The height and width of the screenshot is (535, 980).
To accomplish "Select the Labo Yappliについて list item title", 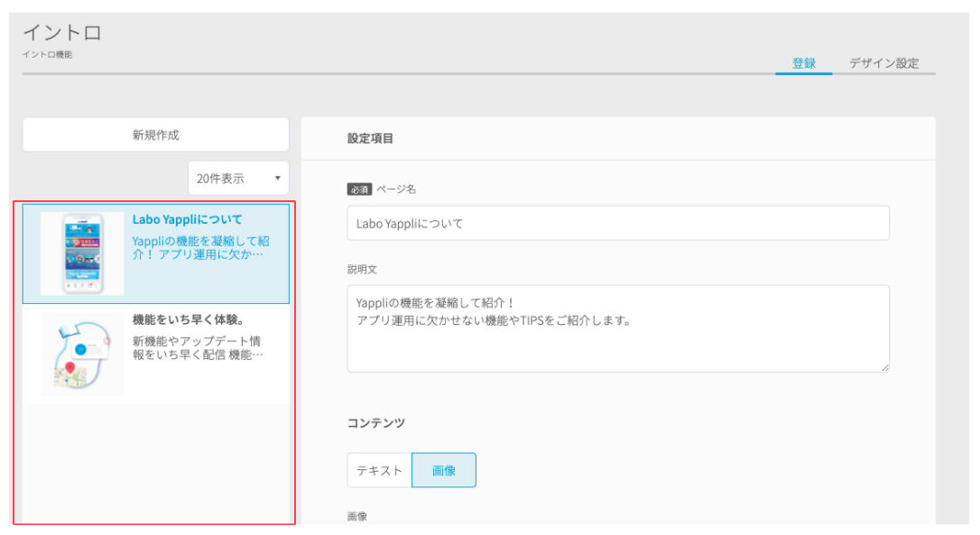I will (187, 219).
